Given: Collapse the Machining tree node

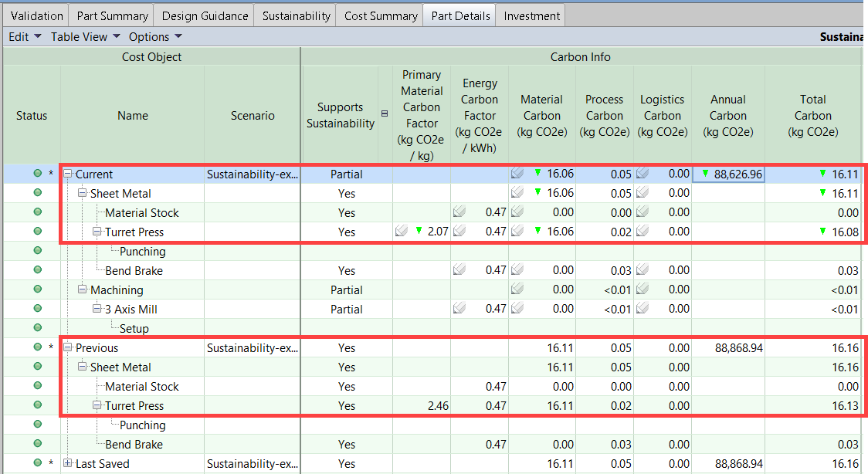Looking at the screenshot, I should click(82, 289).
